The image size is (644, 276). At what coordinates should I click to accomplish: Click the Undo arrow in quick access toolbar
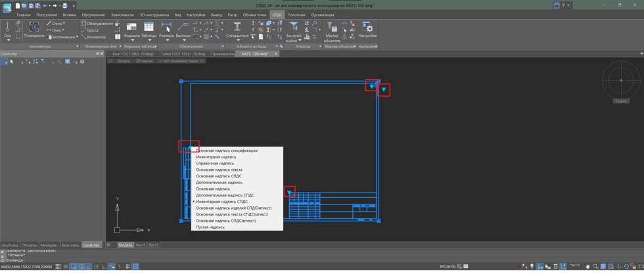pos(45,6)
